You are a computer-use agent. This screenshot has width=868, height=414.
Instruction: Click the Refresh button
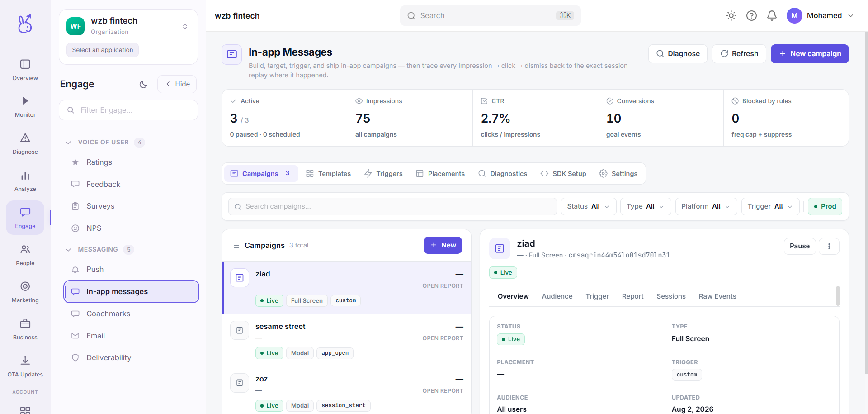click(739, 54)
